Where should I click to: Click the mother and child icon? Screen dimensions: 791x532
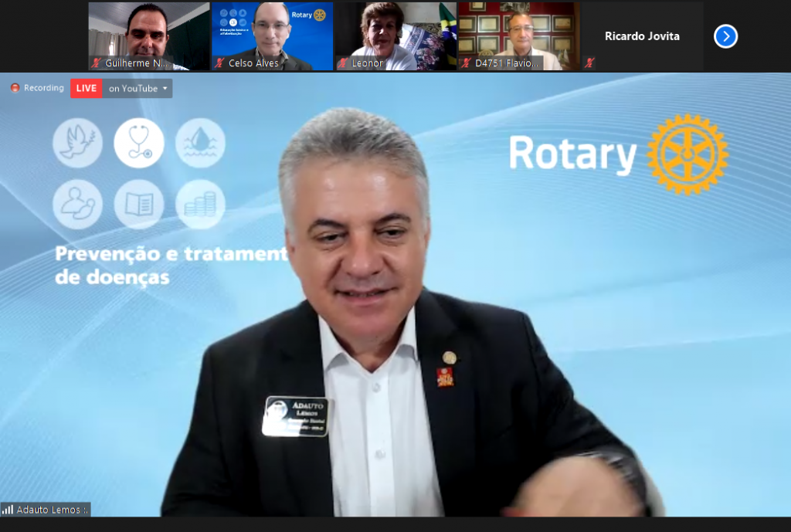77,205
